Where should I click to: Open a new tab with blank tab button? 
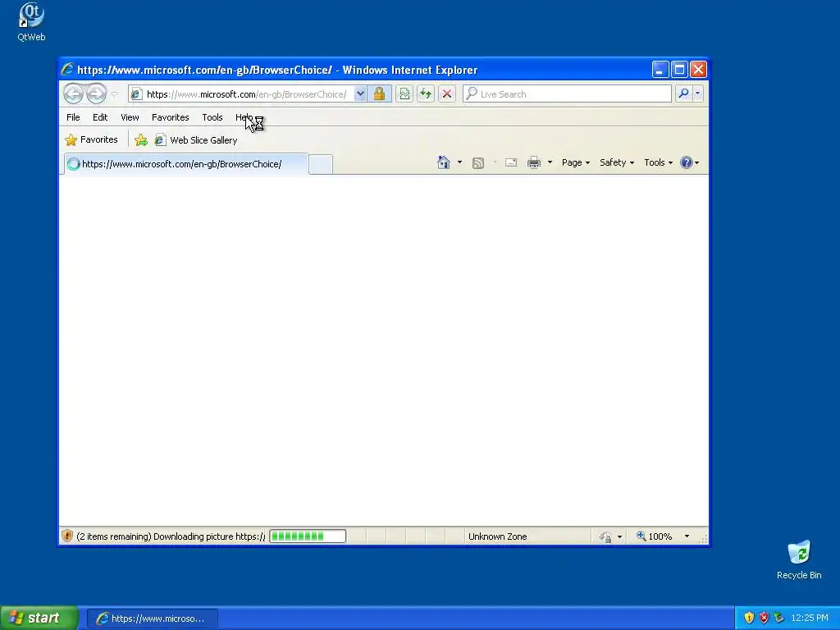321,164
